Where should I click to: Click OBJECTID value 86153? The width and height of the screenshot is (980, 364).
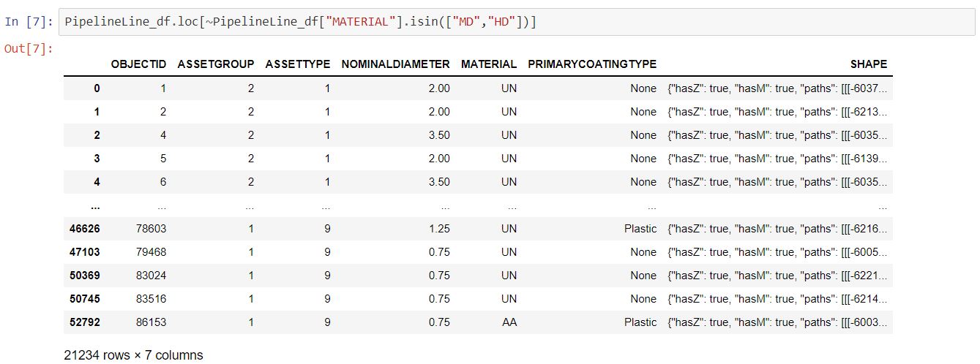pyautogui.click(x=152, y=322)
